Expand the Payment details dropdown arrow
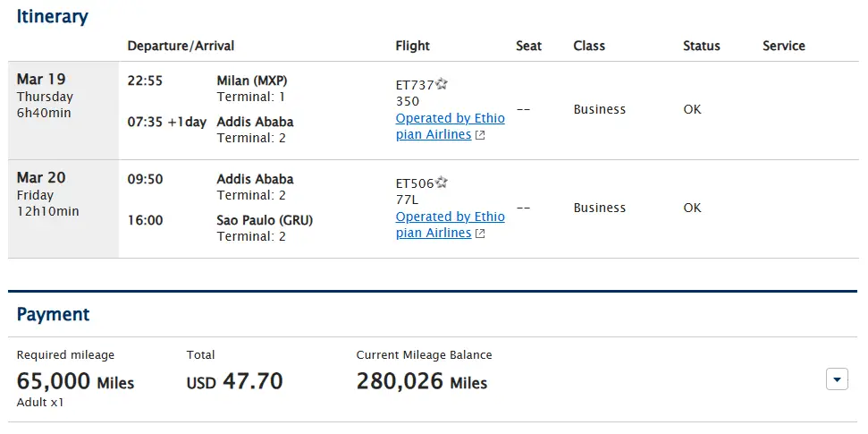The height and width of the screenshot is (434, 868). click(x=836, y=379)
